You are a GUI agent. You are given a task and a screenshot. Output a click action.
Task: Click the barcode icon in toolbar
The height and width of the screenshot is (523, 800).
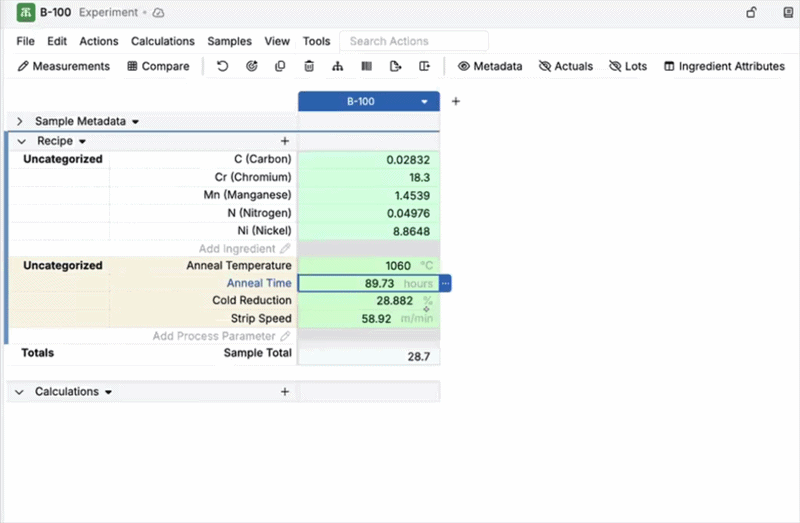366,66
